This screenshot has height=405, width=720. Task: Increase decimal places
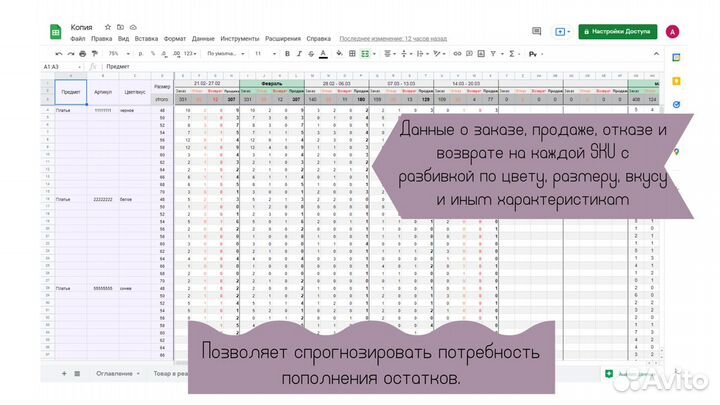coord(176,54)
